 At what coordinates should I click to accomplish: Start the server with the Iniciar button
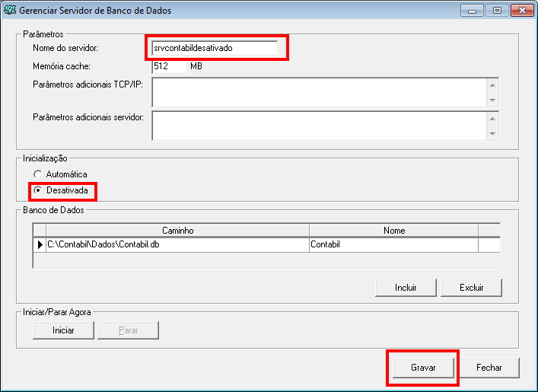click(63, 330)
